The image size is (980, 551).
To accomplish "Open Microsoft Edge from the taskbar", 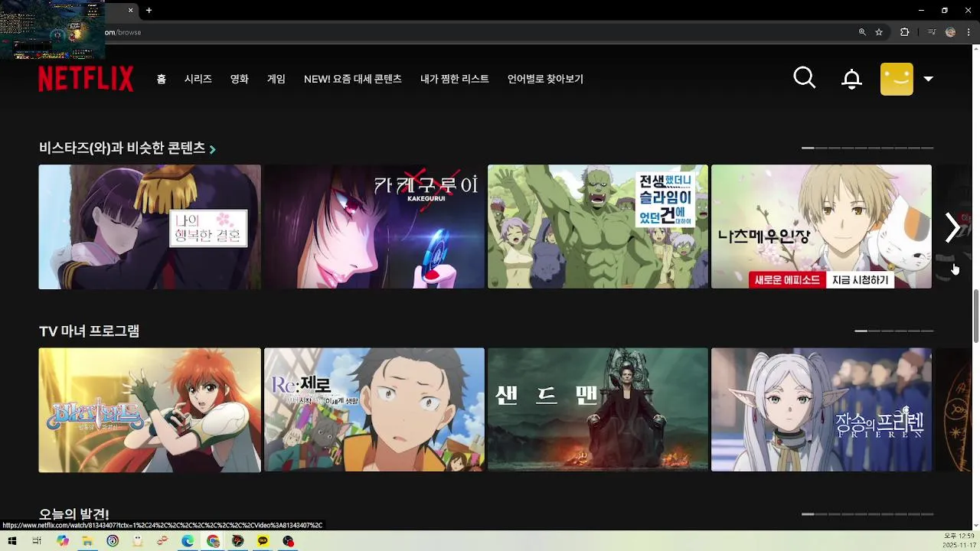I will click(188, 541).
